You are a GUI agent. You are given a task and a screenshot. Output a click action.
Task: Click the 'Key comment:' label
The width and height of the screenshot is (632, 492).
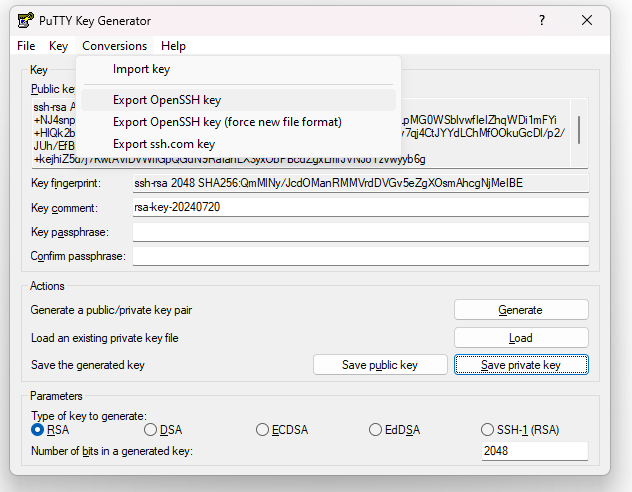pyautogui.click(x=64, y=208)
